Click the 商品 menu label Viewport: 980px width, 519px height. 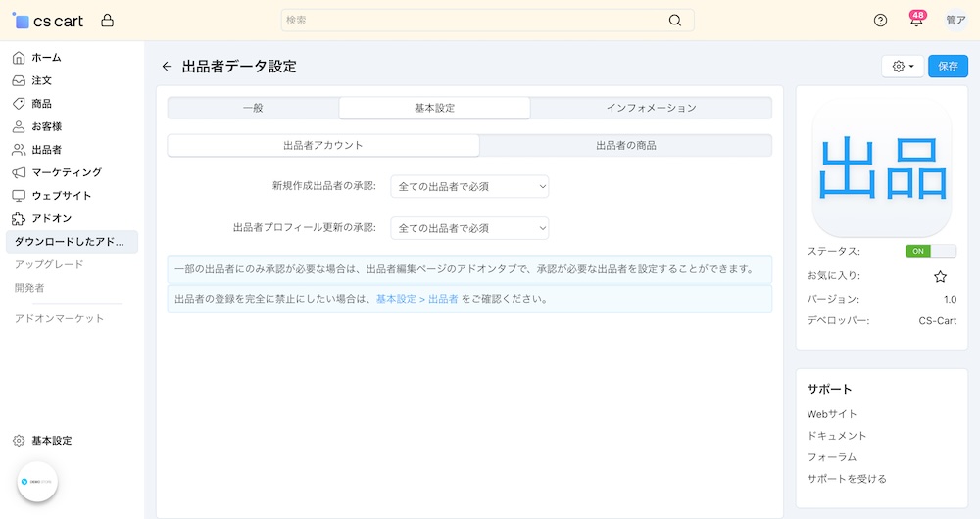click(x=42, y=104)
